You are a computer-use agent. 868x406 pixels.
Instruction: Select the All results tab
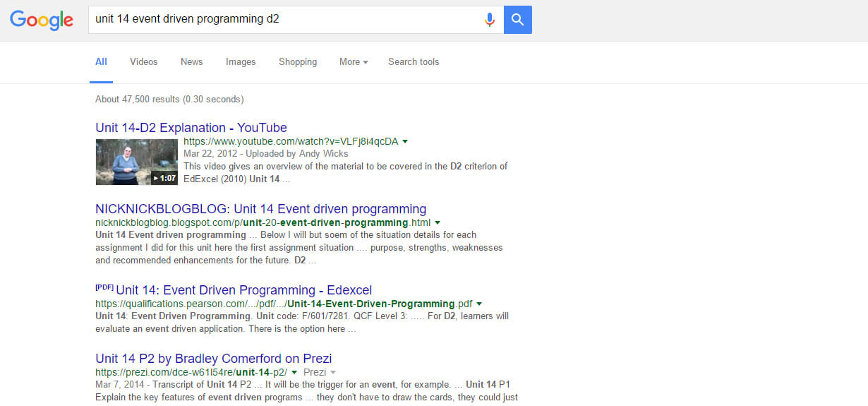(x=101, y=62)
